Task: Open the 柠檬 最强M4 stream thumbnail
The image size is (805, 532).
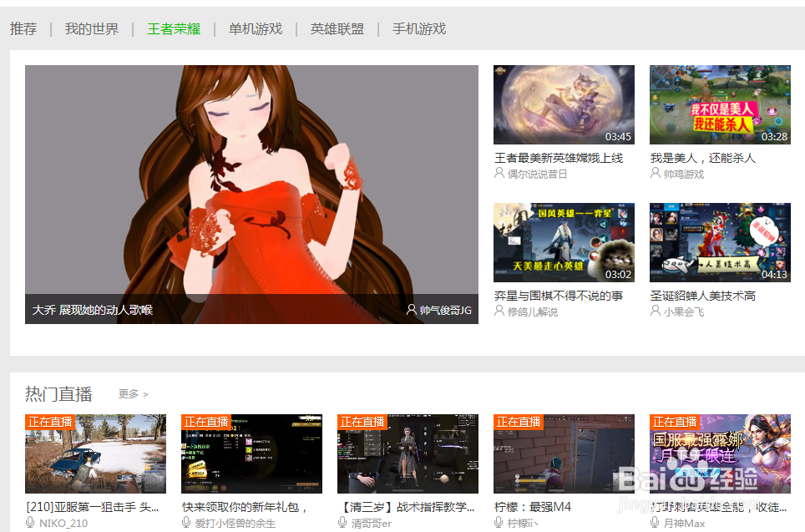Action: pyautogui.click(x=564, y=454)
